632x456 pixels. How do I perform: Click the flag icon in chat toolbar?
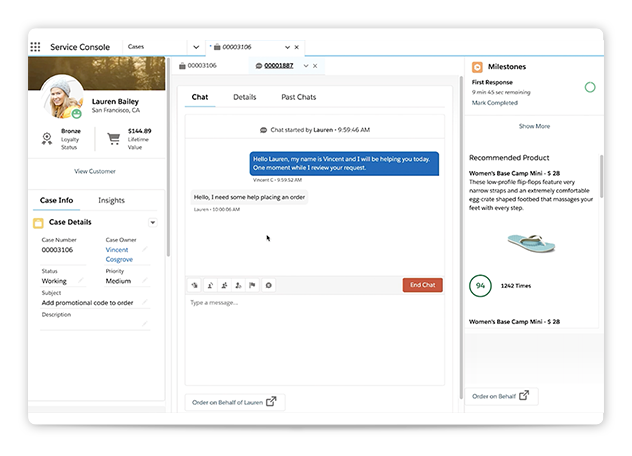(x=253, y=285)
